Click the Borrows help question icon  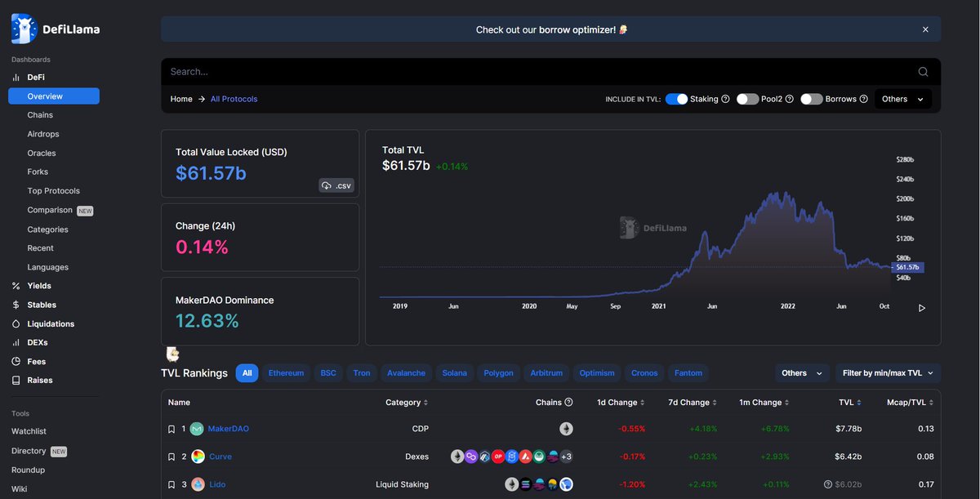(x=863, y=99)
